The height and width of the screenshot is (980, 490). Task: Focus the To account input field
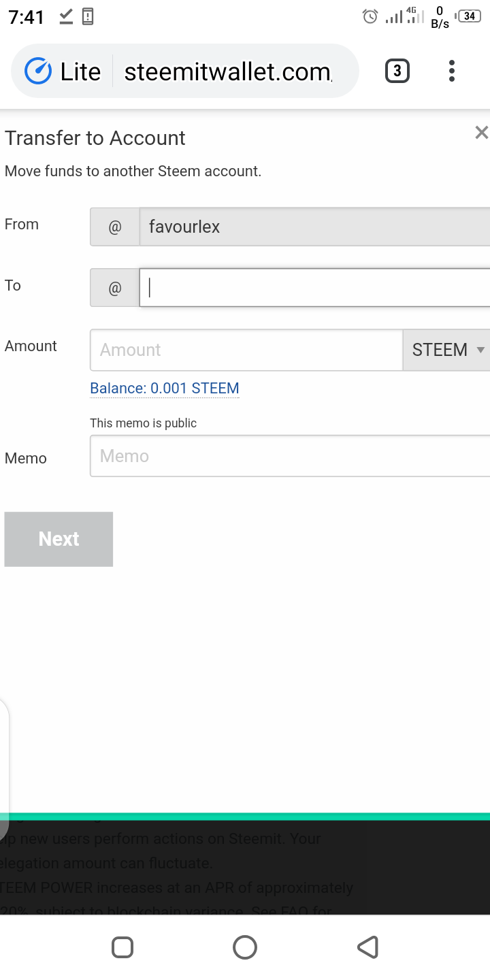click(x=314, y=288)
